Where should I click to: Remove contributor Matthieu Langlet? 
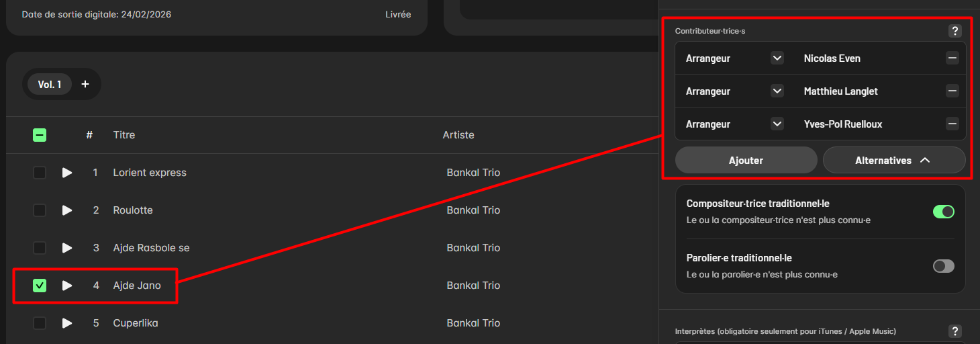(x=952, y=91)
